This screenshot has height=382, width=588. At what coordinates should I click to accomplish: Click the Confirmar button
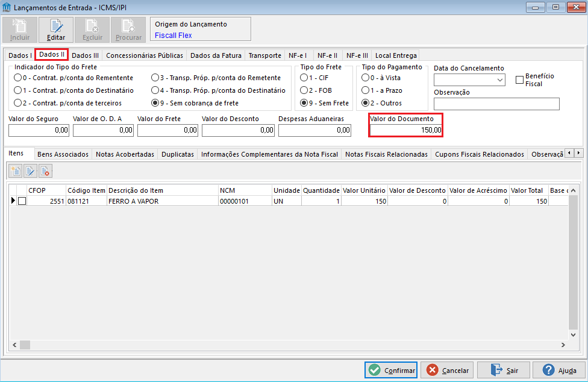point(391,371)
